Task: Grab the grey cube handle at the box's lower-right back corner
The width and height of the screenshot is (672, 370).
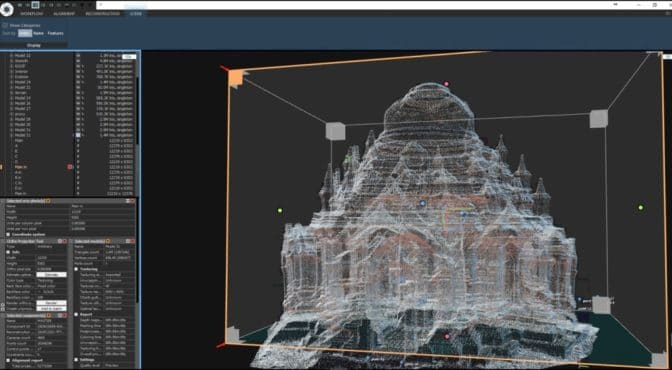Action: (601, 305)
